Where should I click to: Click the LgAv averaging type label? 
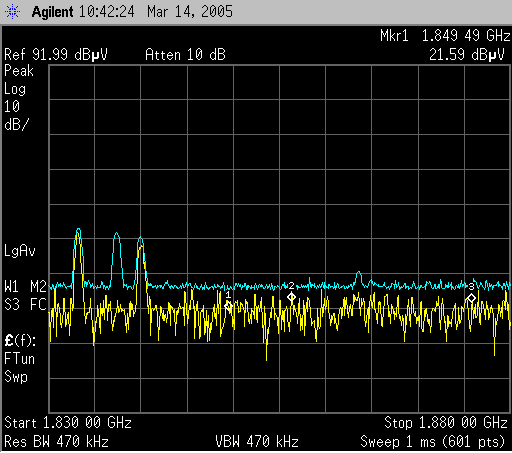pos(20,251)
